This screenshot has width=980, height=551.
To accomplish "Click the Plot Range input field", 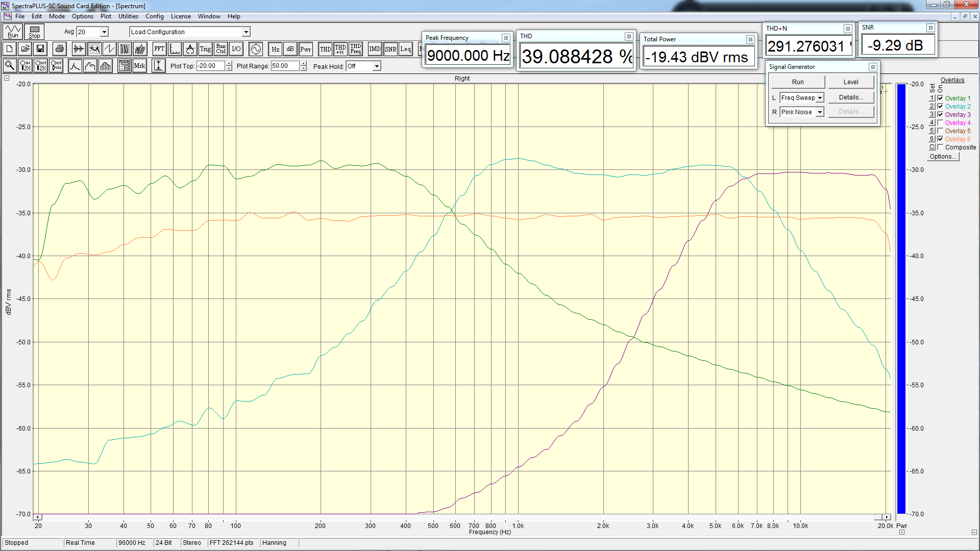I will click(x=285, y=66).
